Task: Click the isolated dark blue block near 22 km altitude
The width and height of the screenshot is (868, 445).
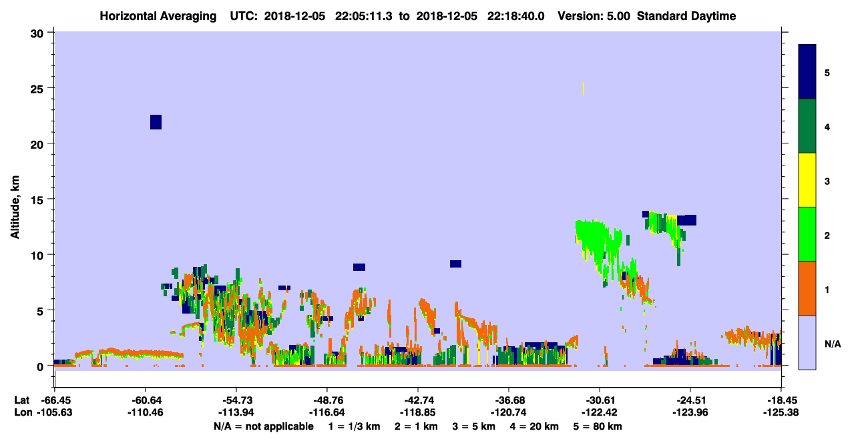Action: coord(156,122)
